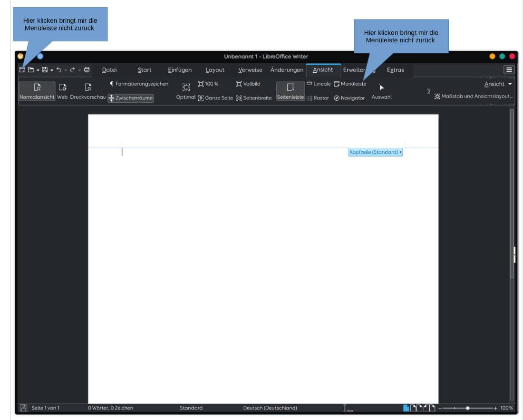Image resolution: width=523 pixels, height=420 pixels.
Task: Click the Redo arrow icon
Action: (x=72, y=70)
